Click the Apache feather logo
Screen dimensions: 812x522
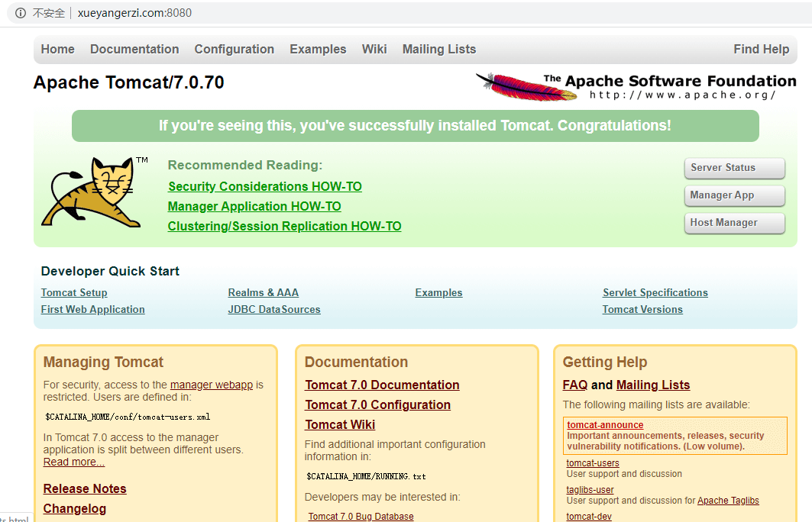526,87
